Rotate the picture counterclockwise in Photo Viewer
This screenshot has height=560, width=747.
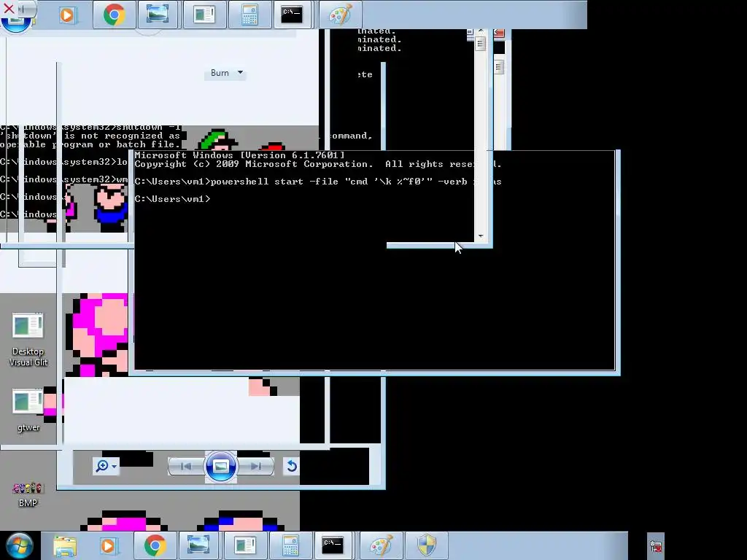pyautogui.click(x=292, y=466)
